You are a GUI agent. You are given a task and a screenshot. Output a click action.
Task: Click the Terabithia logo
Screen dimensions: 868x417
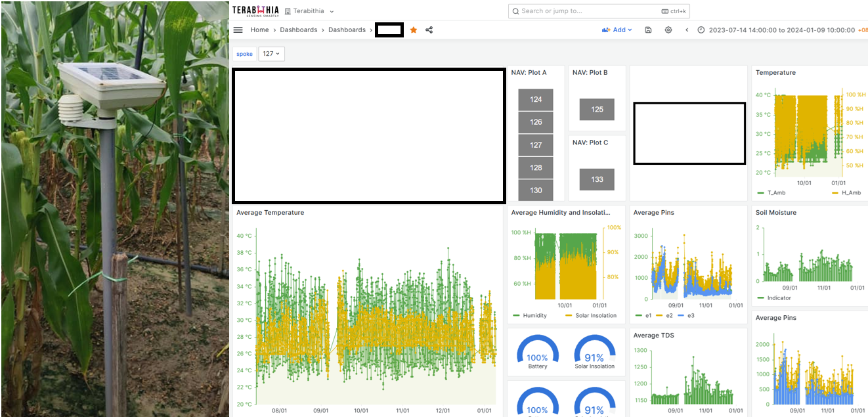click(x=255, y=11)
